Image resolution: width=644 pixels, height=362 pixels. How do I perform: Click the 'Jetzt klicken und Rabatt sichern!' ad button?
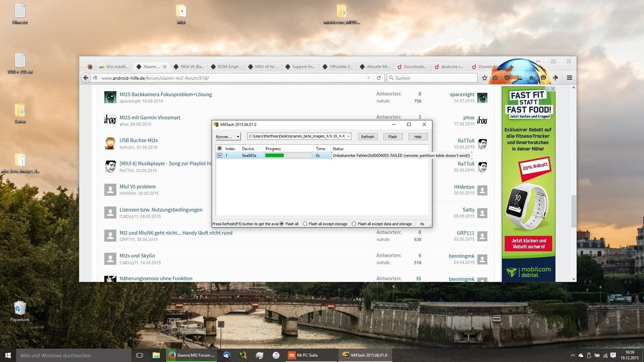click(529, 244)
